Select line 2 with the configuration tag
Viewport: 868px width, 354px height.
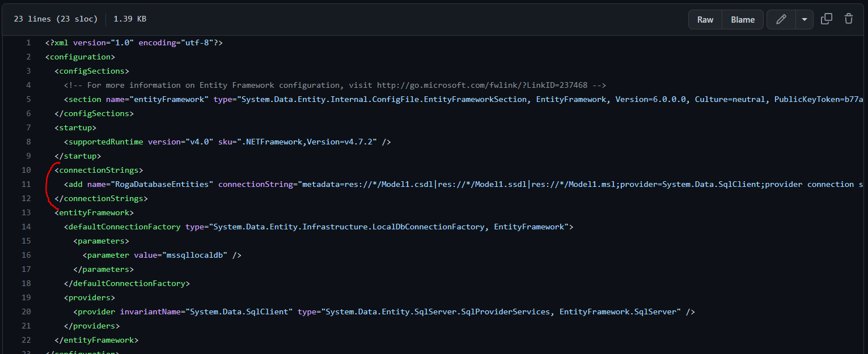(28, 56)
